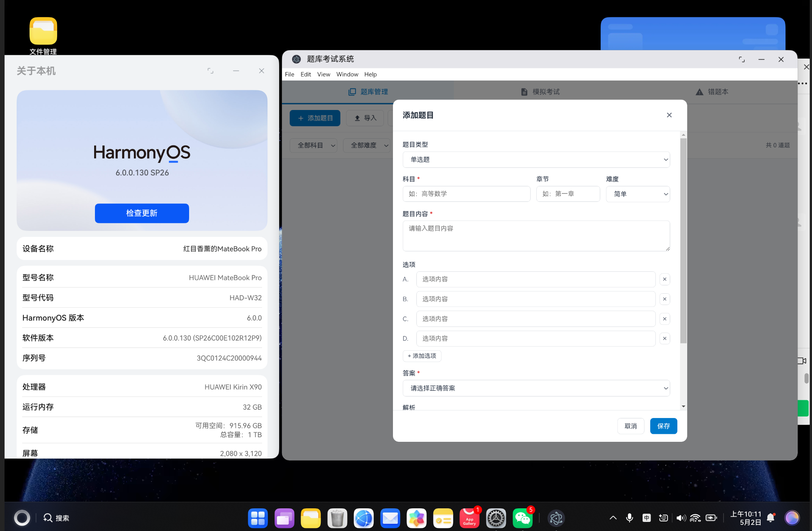Click 导入 button

[x=365, y=118]
